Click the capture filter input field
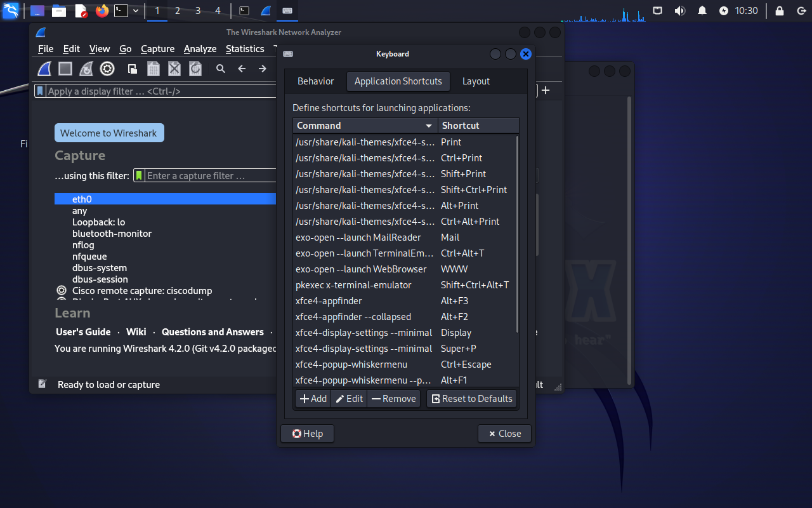The width and height of the screenshot is (812, 508). [212, 175]
